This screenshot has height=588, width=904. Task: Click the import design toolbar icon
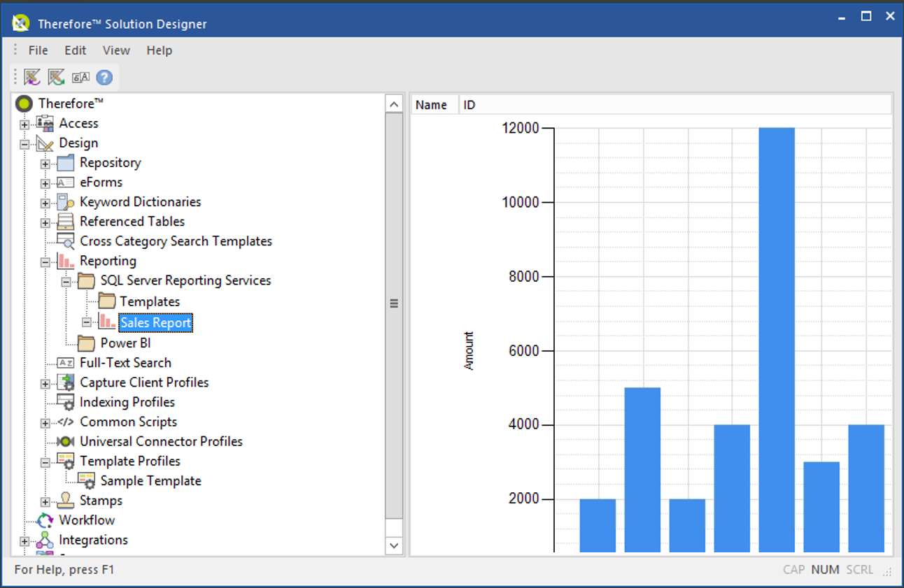coord(32,77)
